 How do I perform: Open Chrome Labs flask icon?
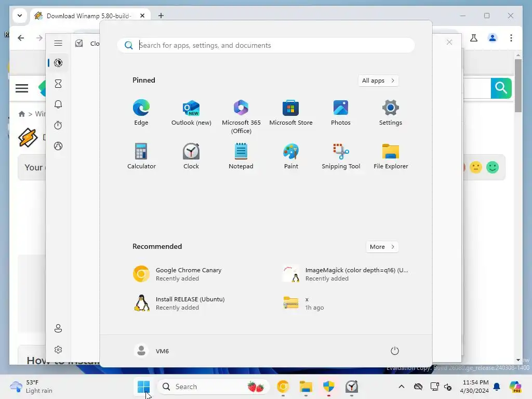click(474, 38)
